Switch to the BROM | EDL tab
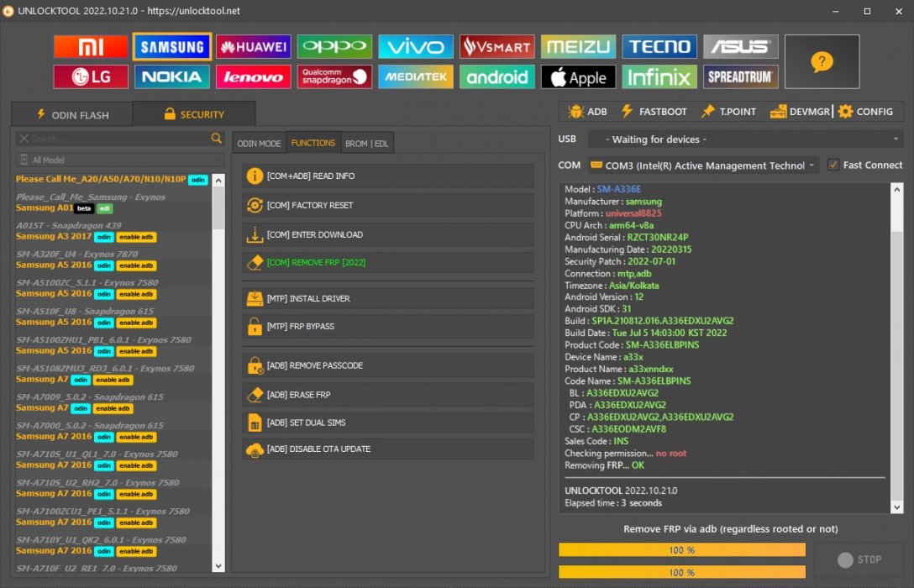This screenshot has width=914, height=588. point(366,144)
